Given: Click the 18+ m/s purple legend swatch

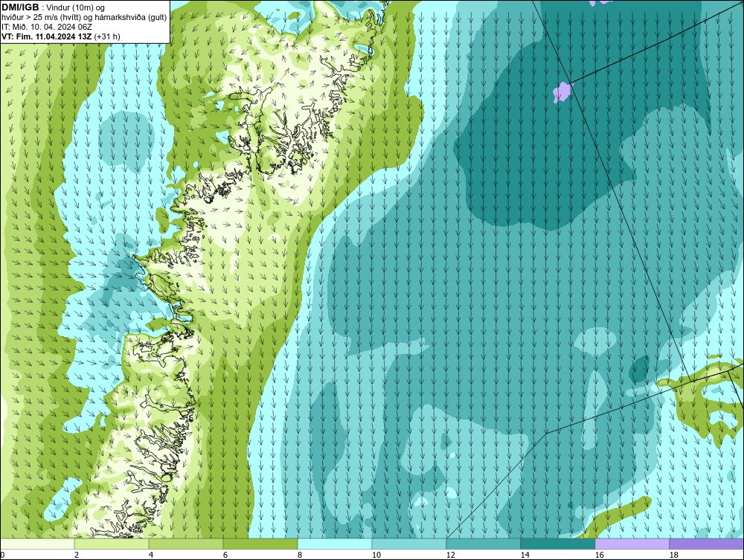Looking at the screenshot, I should 707,544.
